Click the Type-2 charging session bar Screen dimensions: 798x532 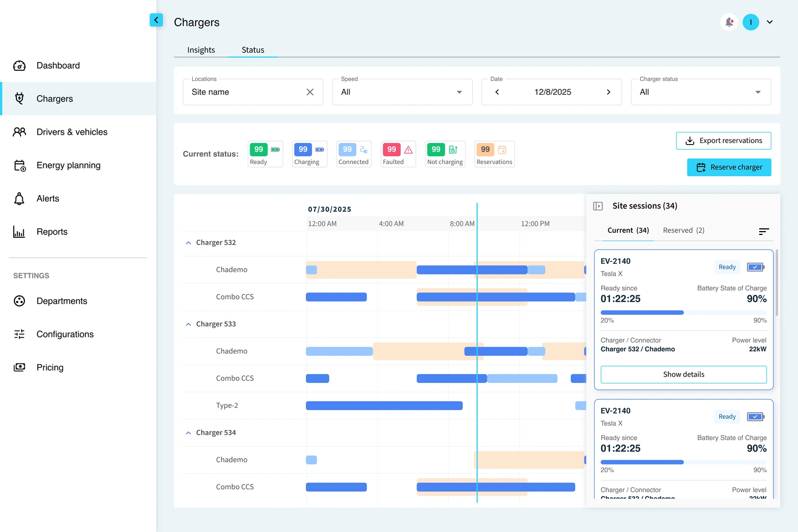(384, 406)
